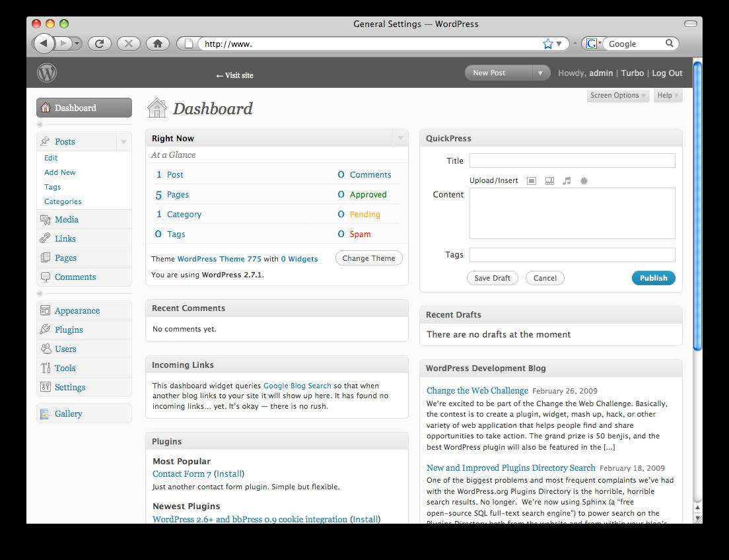Screen dimensions: 729x560
Task: Install the Contact Form 7 plugin
Action: pyautogui.click(x=228, y=473)
